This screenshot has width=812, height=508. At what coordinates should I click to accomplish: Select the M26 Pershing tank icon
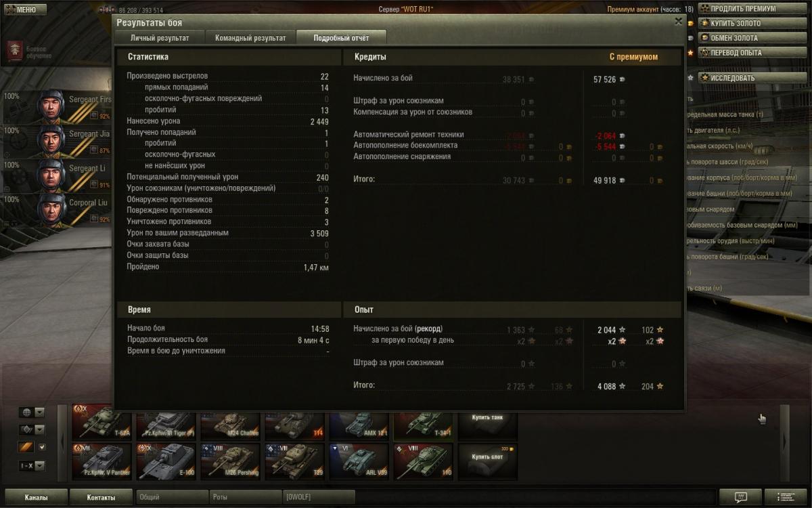[230, 462]
